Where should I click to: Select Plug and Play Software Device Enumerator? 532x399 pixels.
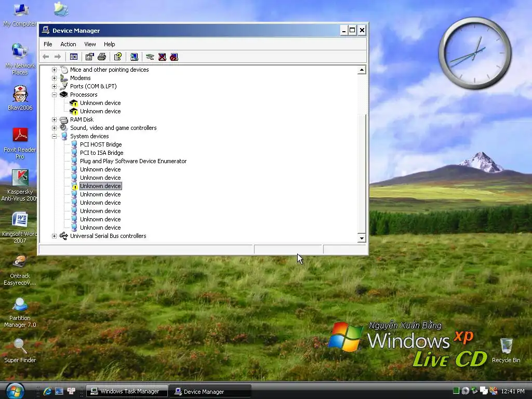[133, 161]
